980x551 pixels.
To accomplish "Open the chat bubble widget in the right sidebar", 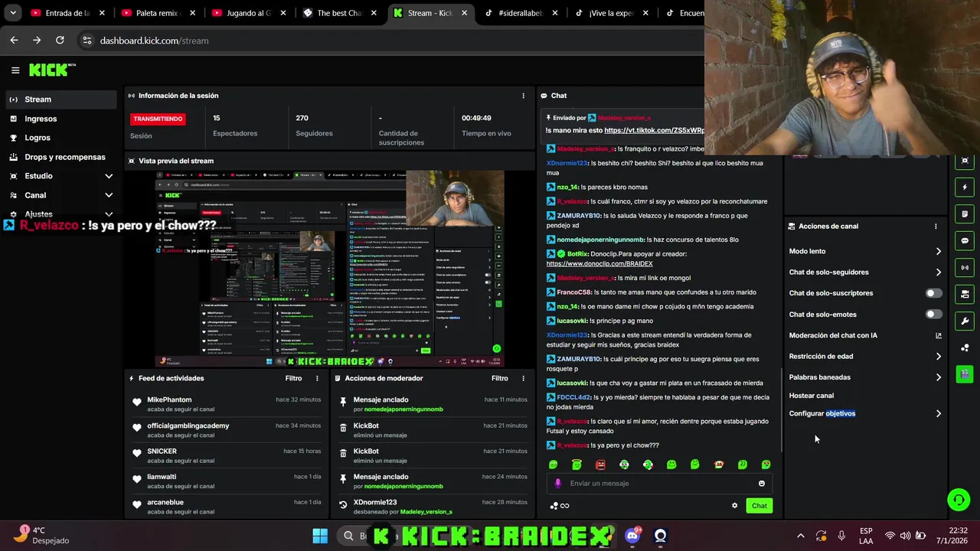I will [x=965, y=240].
